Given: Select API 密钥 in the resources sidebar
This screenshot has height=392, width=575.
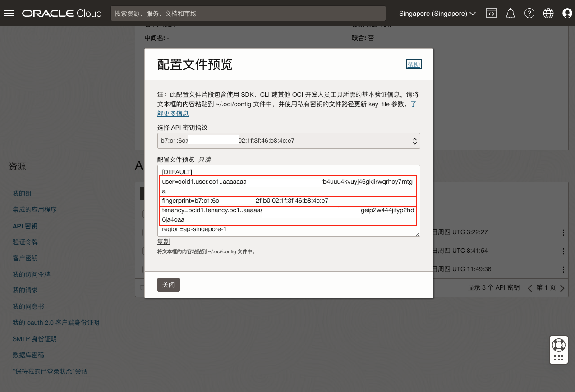Looking at the screenshot, I should tap(25, 226).
